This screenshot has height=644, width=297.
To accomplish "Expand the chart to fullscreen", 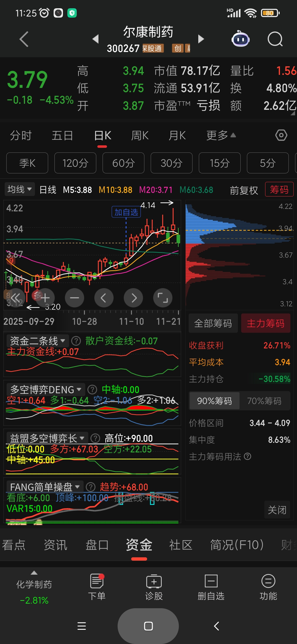I will pos(163,298).
